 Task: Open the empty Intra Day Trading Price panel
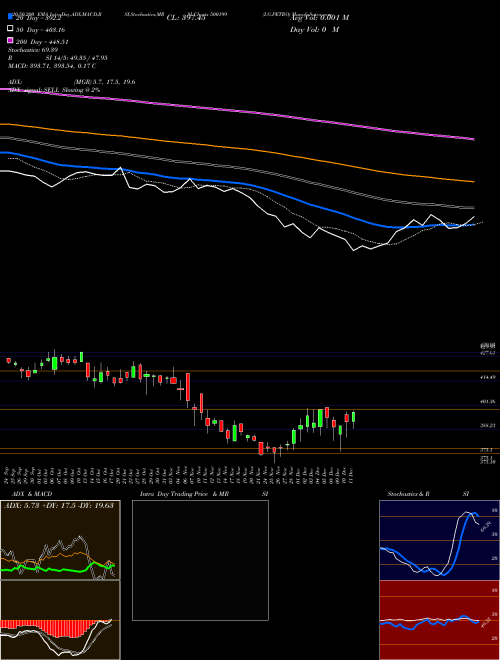click(x=200, y=560)
